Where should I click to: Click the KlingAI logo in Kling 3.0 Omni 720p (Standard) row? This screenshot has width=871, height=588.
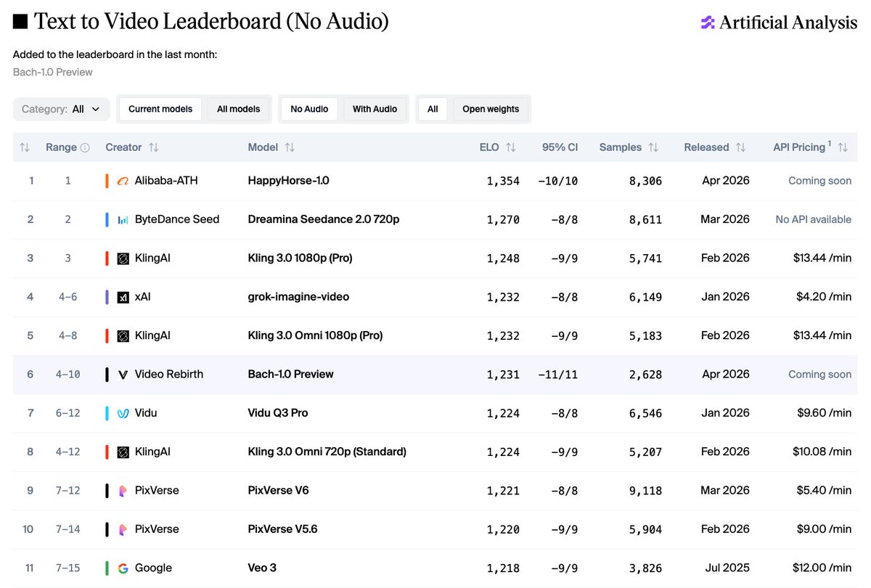(123, 452)
